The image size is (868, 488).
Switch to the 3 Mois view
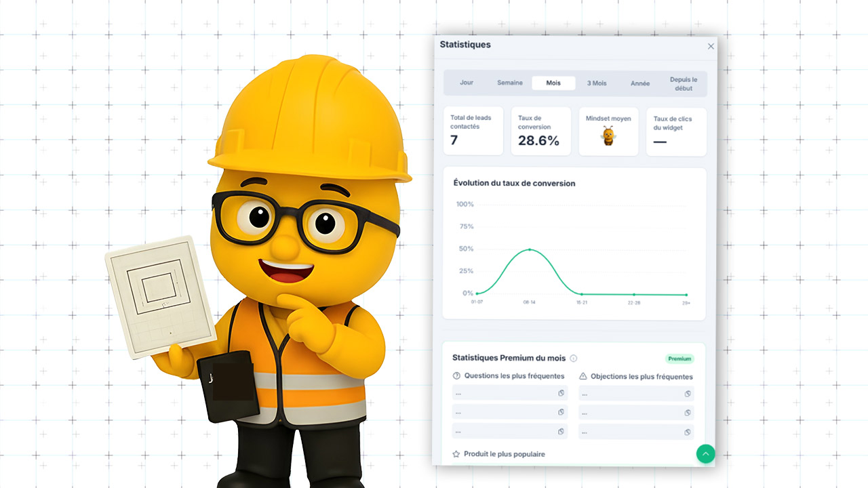coord(596,83)
